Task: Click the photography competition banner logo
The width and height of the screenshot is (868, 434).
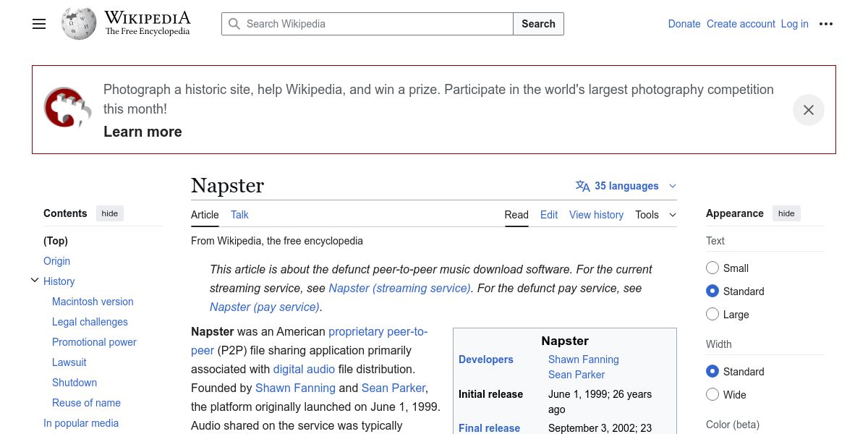Action: tap(67, 108)
